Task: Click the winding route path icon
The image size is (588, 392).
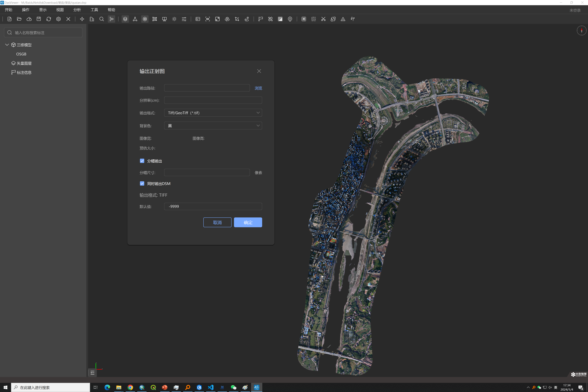Action: pyautogui.click(x=247, y=19)
